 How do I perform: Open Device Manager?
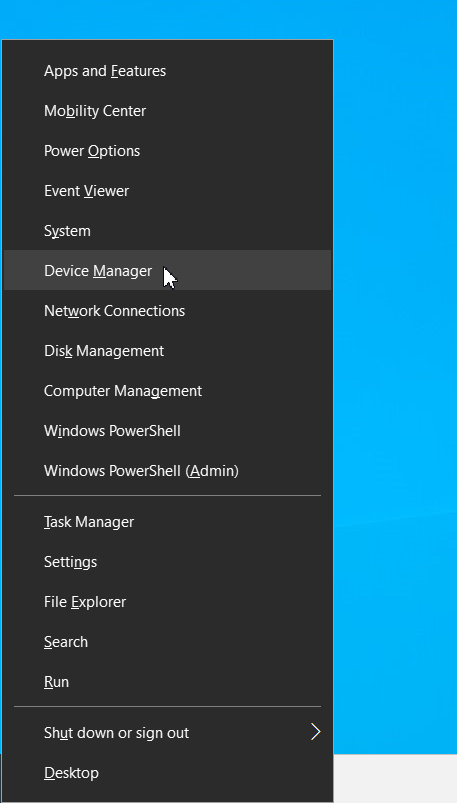(x=167, y=270)
